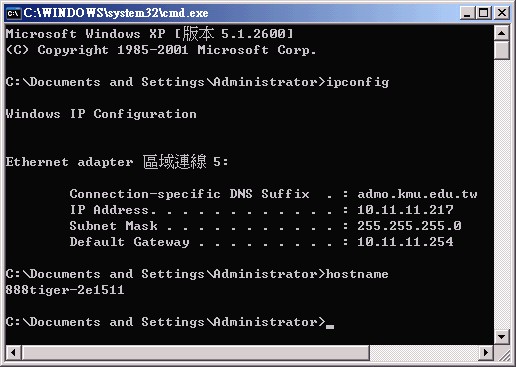
Task: Click the 'Windows IP Configuration' heading
Action: pos(101,114)
